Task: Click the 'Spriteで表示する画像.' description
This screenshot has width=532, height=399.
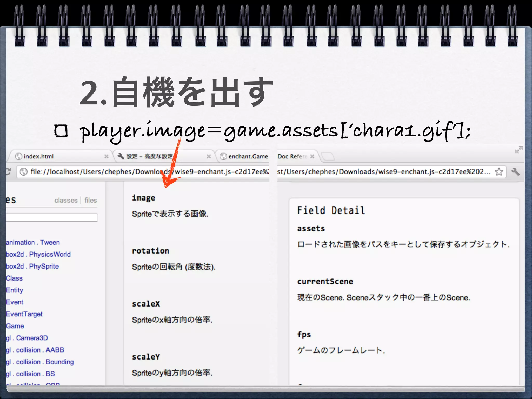Action: [170, 214]
